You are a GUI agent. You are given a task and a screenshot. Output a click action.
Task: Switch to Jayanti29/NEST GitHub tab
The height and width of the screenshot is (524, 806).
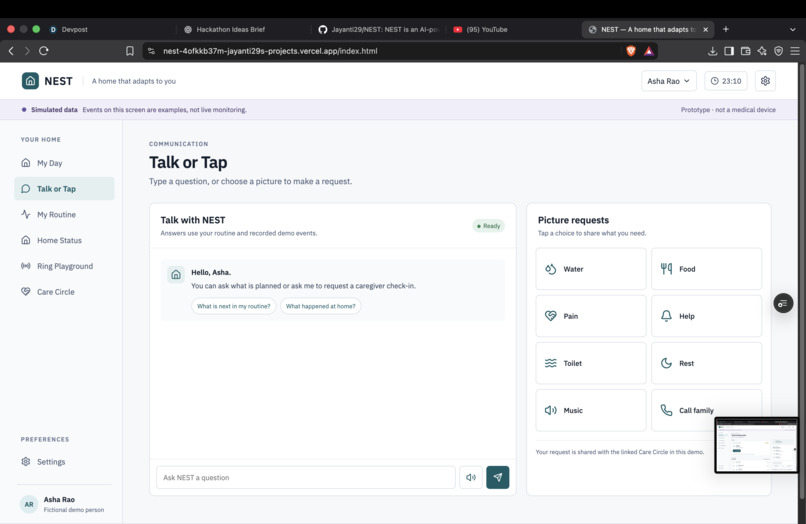378,29
